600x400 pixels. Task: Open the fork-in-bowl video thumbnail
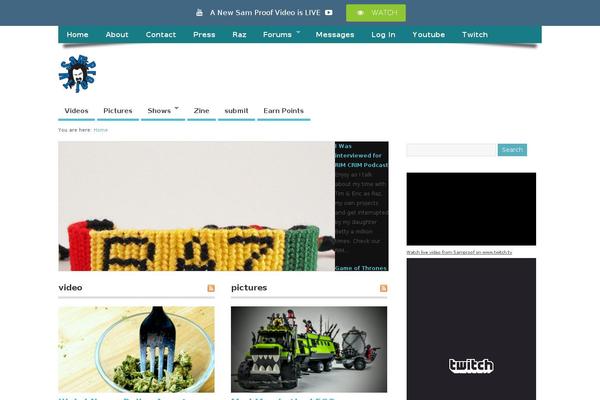click(x=137, y=349)
